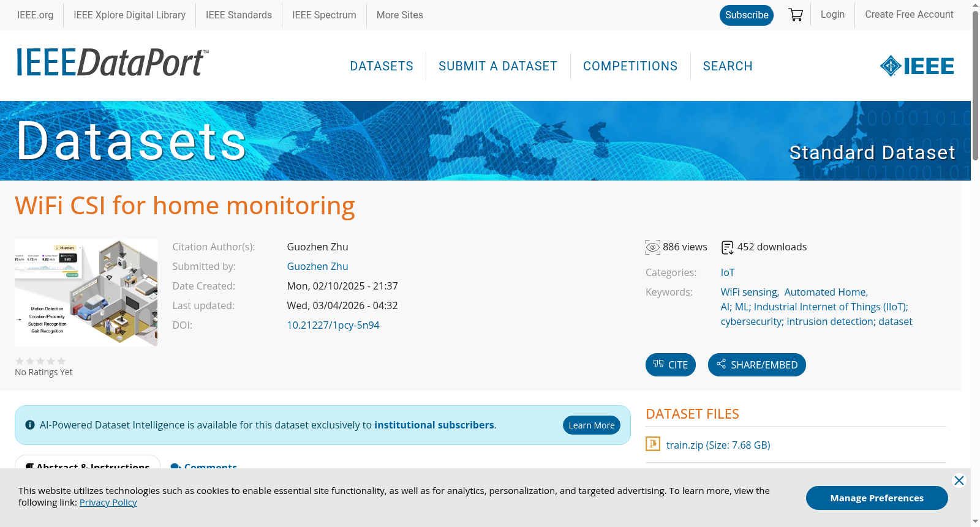The image size is (980, 527).
Task: Click the IEEE diamond logo
Action: click(916, 66)
